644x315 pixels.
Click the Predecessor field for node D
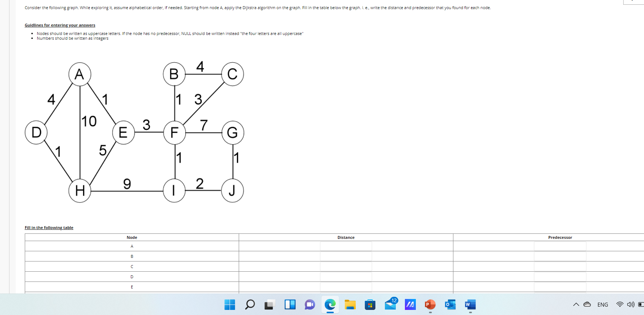560,277
